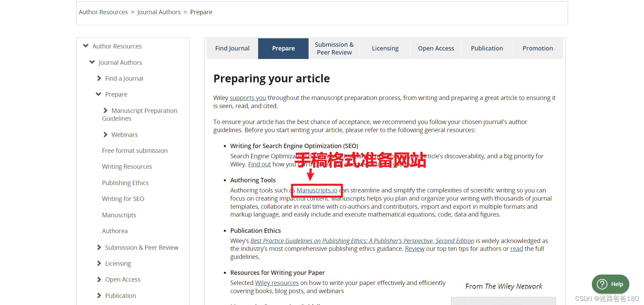Screen dimensions: 644x305
Task: Open the Submission & Peer Review tab
Action: point(334,48)
